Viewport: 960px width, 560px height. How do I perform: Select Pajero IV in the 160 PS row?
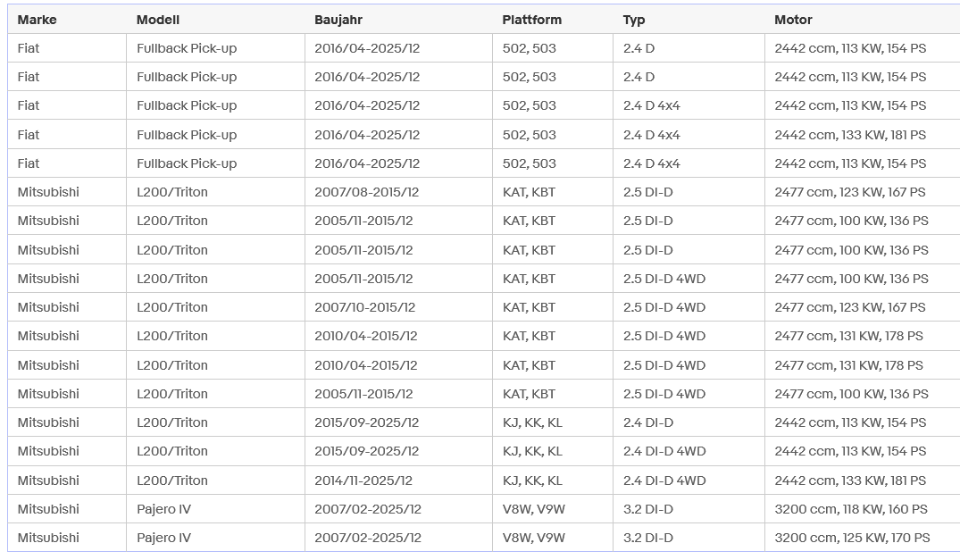163,509
